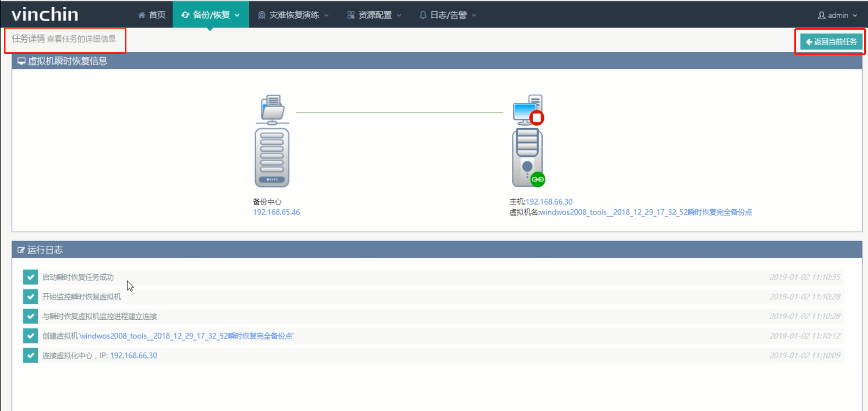This screenshot has width=868, height=411.
Task: Click the 任务详情 page title text
Action: [x=29, y=39]
